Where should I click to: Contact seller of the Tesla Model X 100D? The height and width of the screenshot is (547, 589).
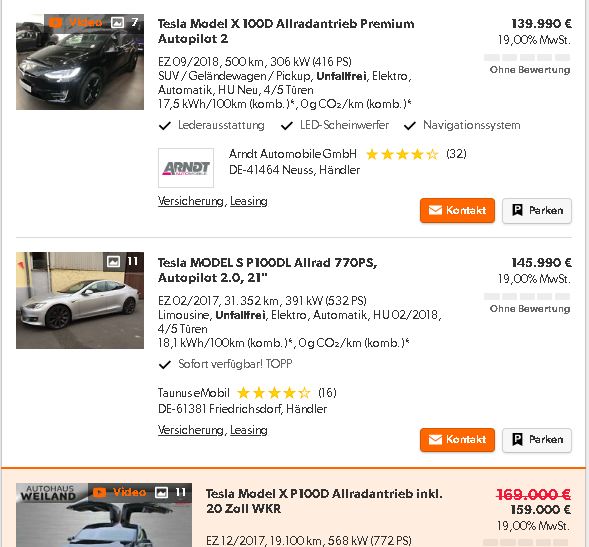pyautogui.click(x=457, y=210)
